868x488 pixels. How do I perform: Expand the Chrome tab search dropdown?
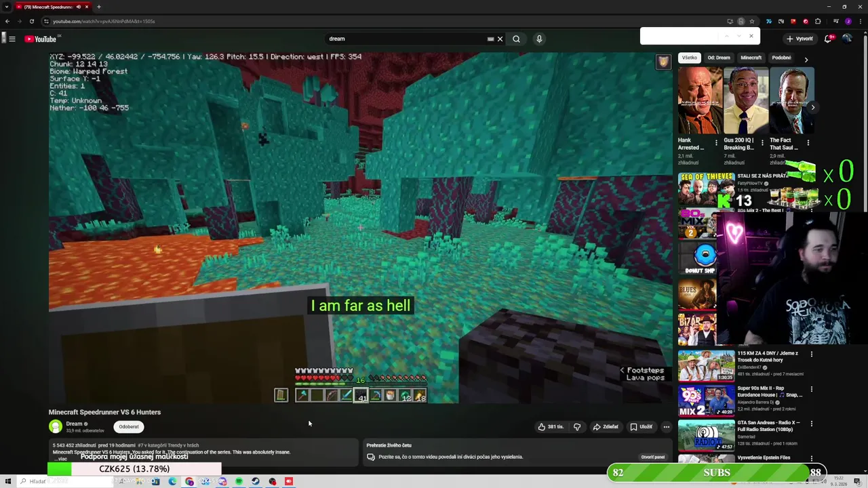7,7
